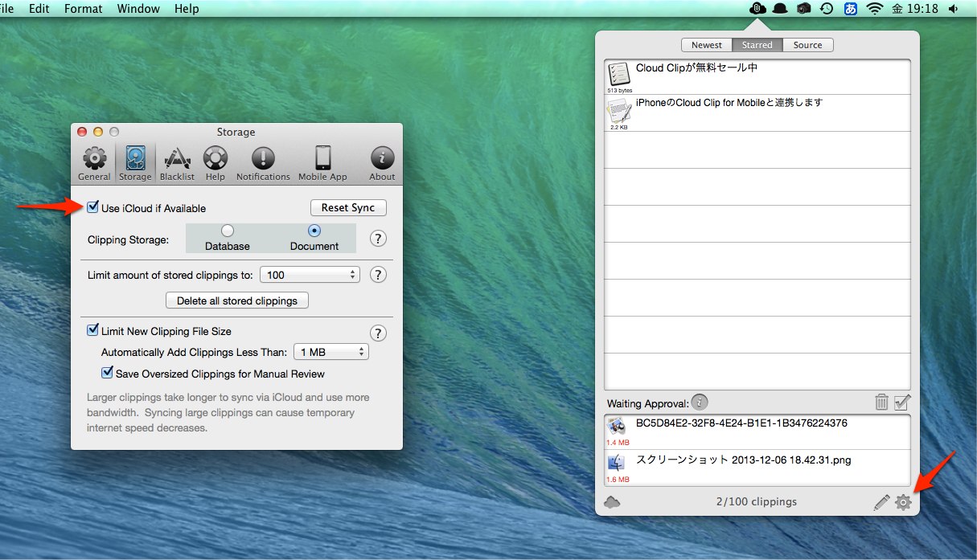Open the Mobile App preferences pane

[x=322, y=164]
